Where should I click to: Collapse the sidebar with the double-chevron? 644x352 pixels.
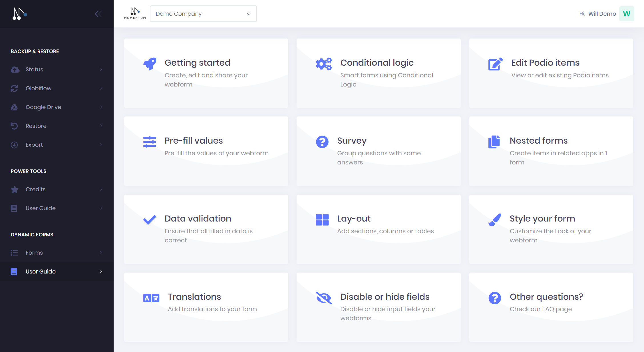pos(98,14)
